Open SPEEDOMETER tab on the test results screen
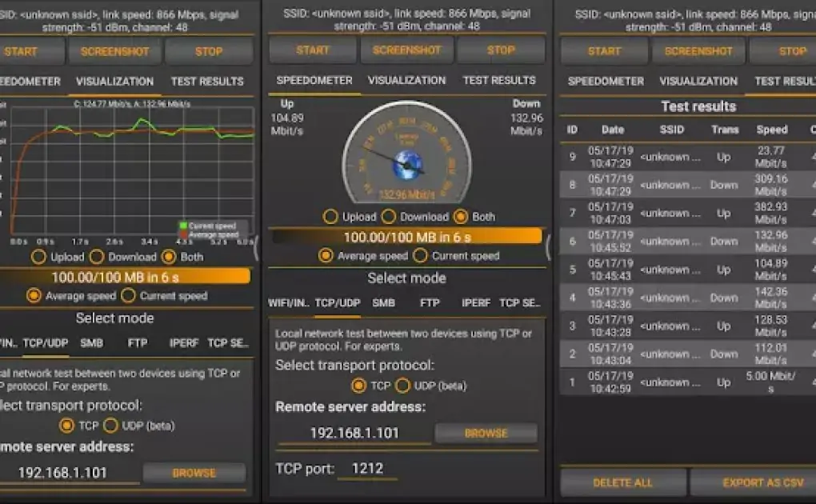Screen dimensions: 816x504 [606, 82]
